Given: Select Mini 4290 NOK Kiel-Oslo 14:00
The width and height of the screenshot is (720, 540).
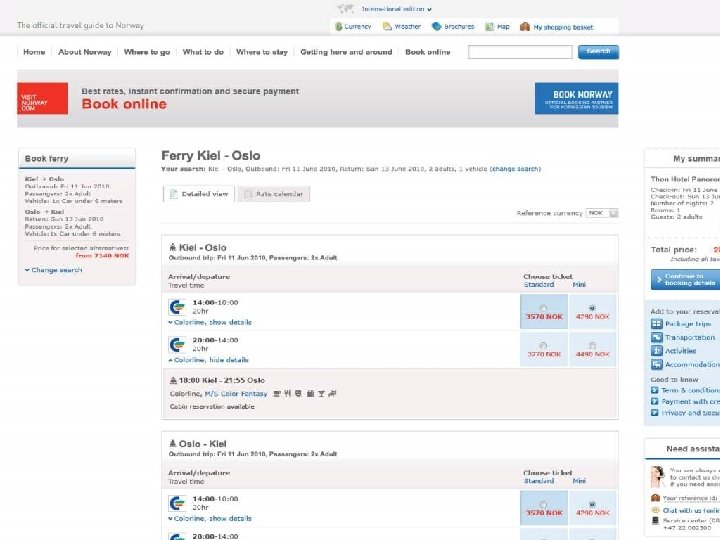Looking at the screenshot, I should (x=592, y=308).
